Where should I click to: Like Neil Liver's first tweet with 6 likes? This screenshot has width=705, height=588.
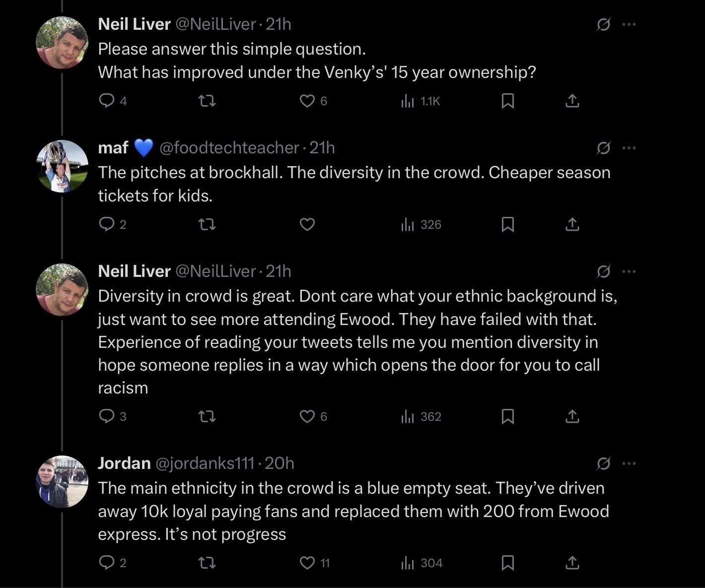307,101
